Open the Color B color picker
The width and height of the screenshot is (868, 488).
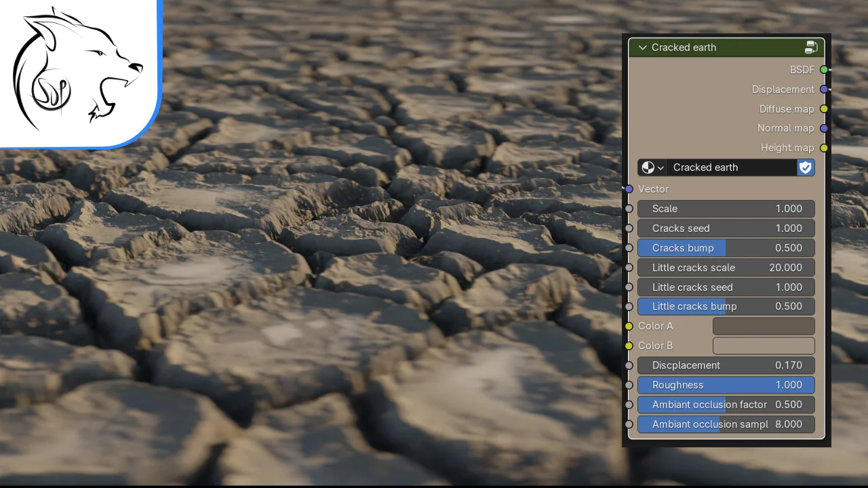(x=764, y=346)
